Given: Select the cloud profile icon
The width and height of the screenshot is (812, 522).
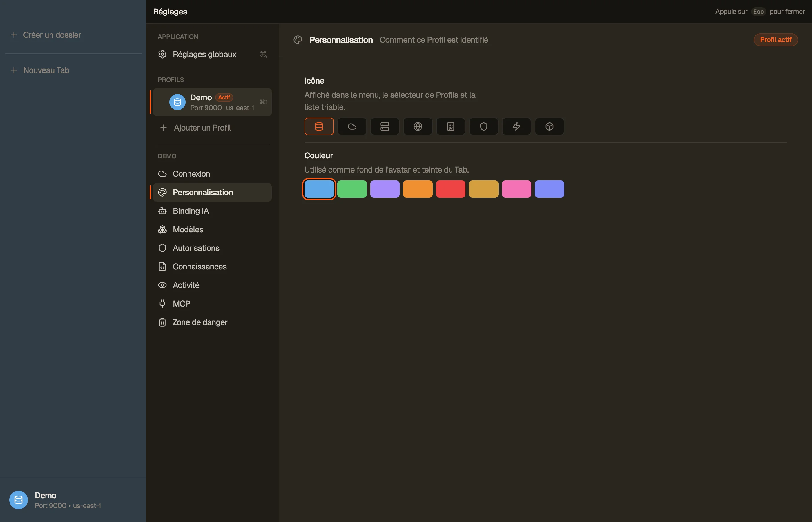Looking at the screenshot, I should click(x=352, y=126).
